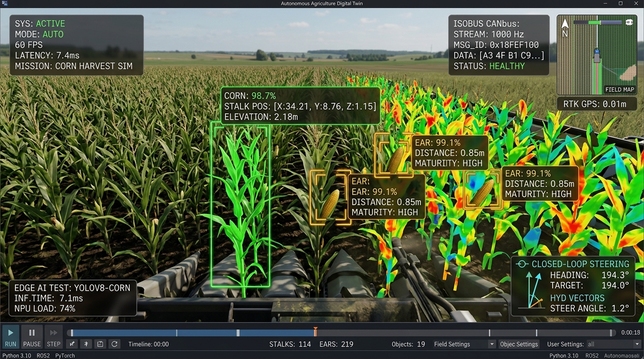644x359 pixels.
Task: Click the topmost corn ear detection box
Action: click(x=394, y=155)
